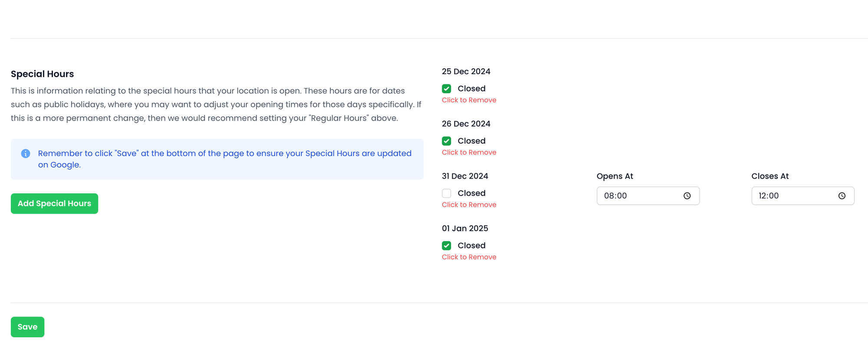
Task: Focus the Opens At field showing 08:00
Action: (638, 196)
